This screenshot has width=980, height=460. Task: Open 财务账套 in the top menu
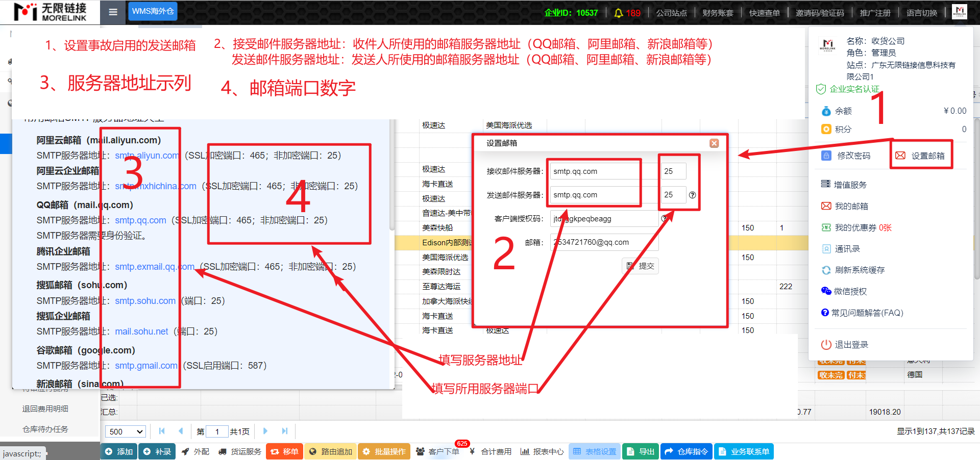(x=718, y=13)
